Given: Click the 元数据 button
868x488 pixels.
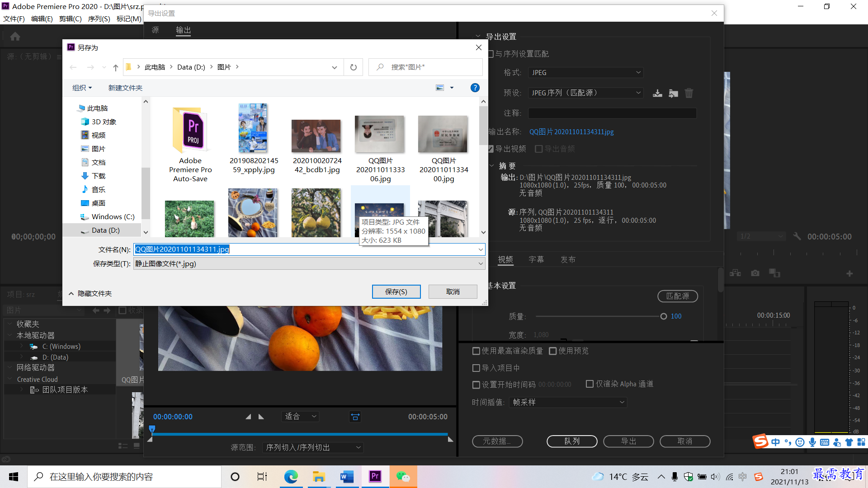Looking at the screenshot, I should pos(497,441).
